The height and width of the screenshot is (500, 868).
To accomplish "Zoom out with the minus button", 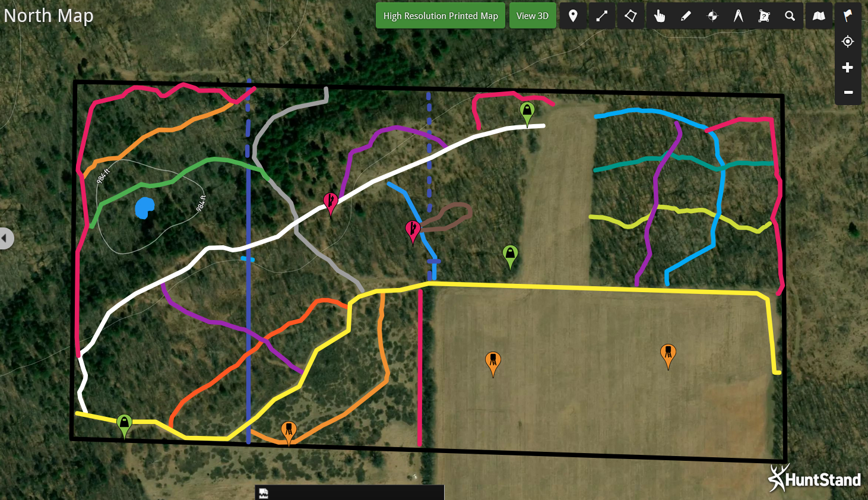I will [x=848, y=92].
